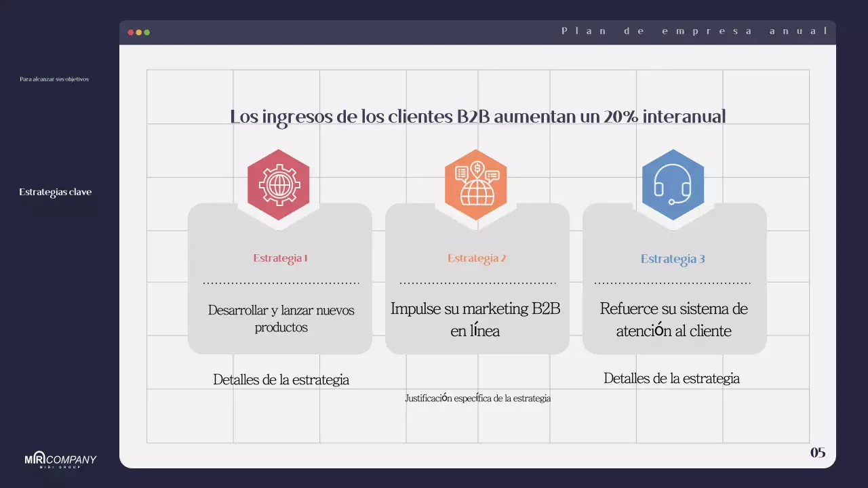Click the MIRI Company logo

60,460
